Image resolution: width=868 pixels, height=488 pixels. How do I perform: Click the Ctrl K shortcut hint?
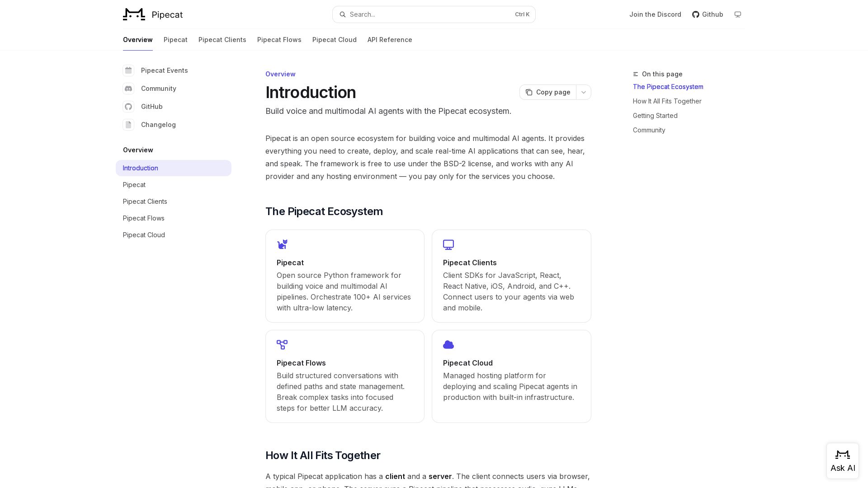pyautogui.click(x=522, y=14)
